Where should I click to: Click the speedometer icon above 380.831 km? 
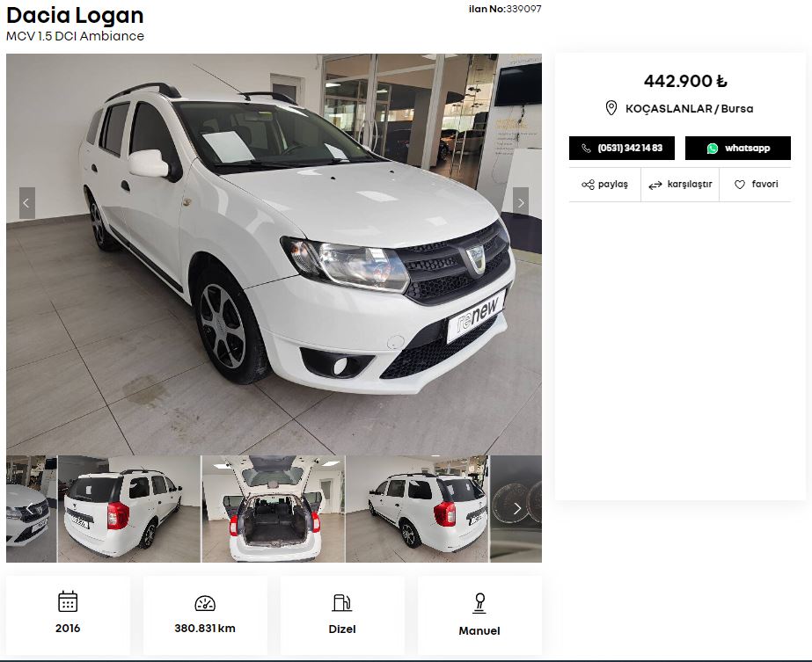pos(205,603)
